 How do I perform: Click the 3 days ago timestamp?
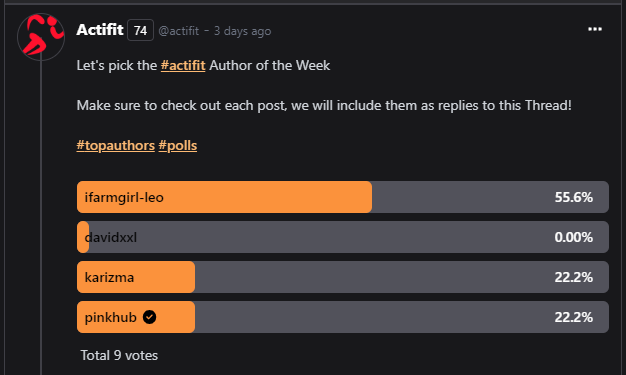242,31
